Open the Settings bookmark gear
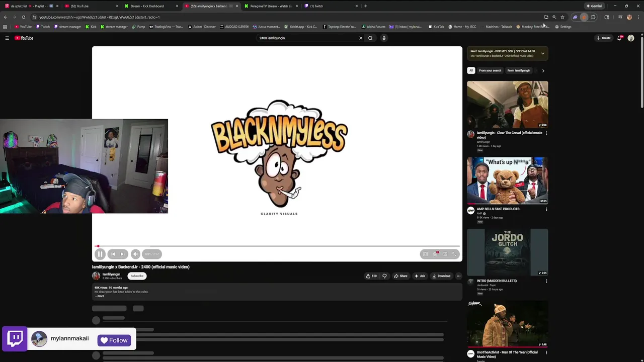 563,27
